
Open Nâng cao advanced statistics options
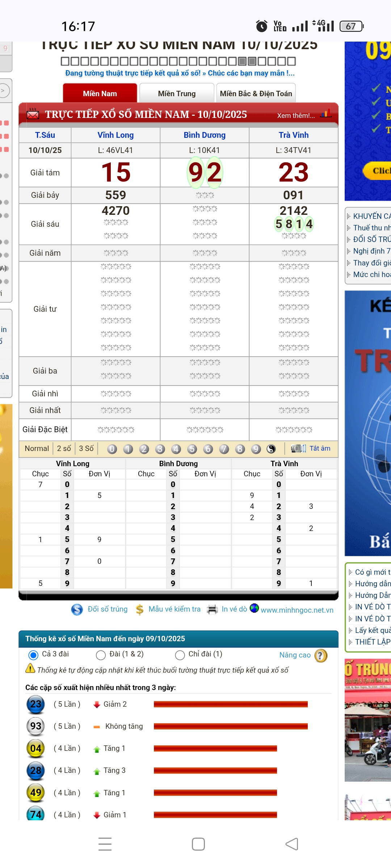[x=295, y=655]
